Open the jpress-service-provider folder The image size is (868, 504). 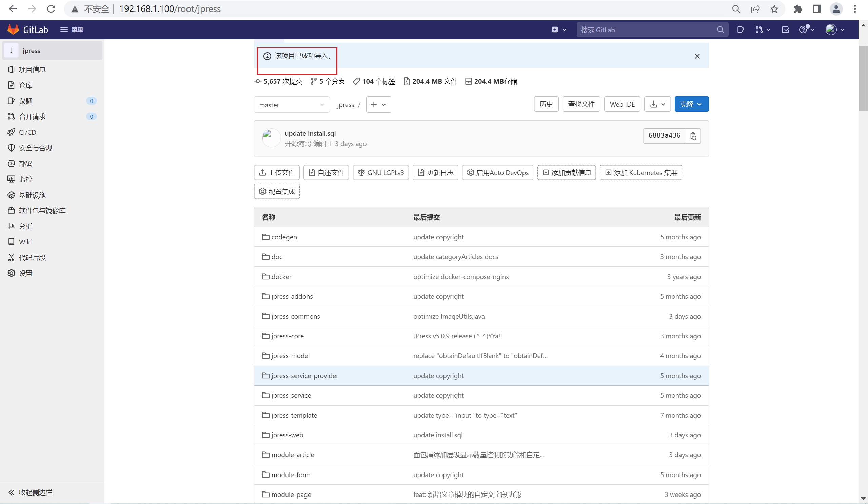[x=304, y=375]
